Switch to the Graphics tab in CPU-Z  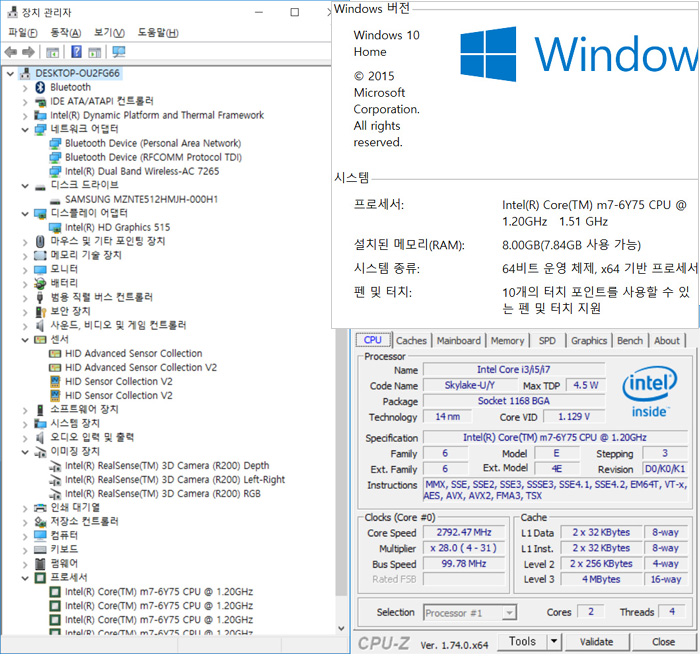click(x=589, y=341)
